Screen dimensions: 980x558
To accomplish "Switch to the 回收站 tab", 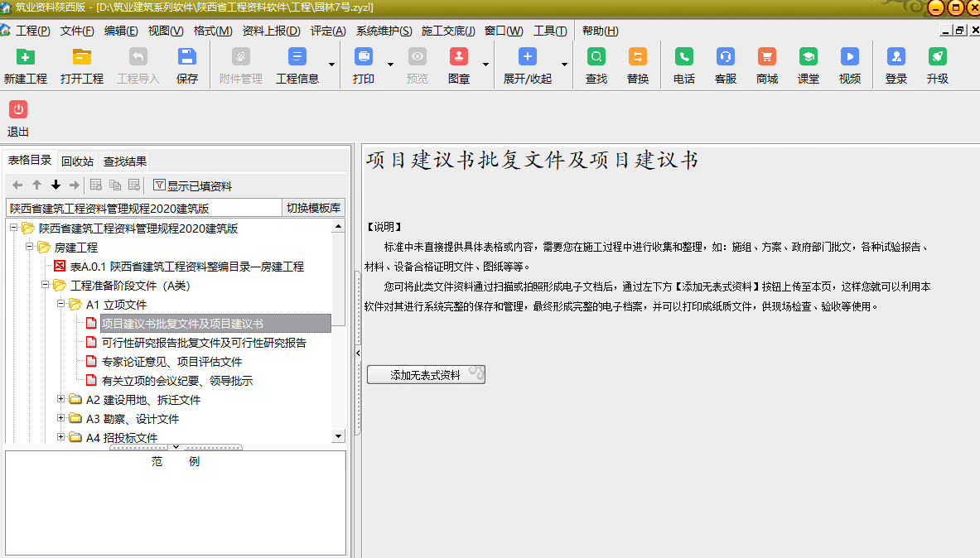I will (77, 161).
